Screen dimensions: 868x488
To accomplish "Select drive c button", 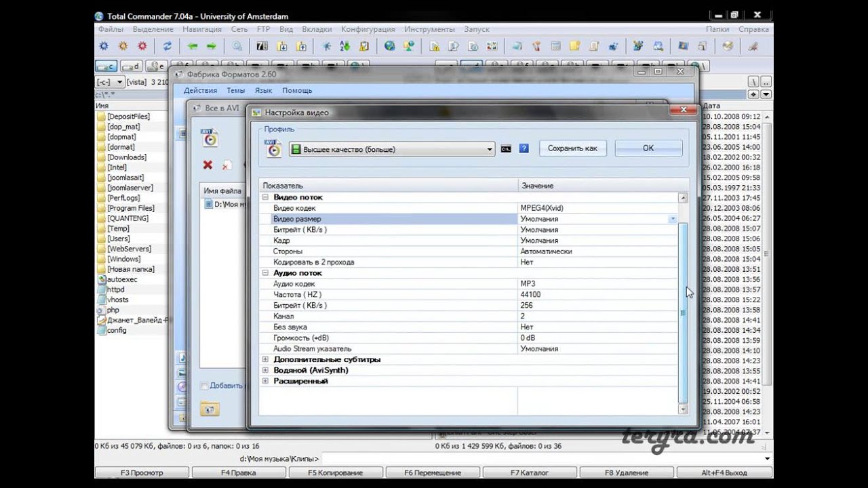I will point(106,66).
